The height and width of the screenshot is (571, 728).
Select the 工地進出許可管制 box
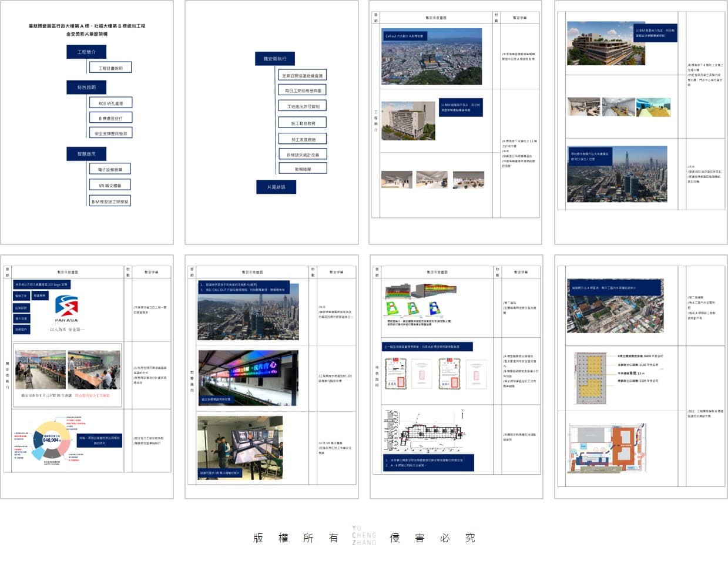point(302,106)
